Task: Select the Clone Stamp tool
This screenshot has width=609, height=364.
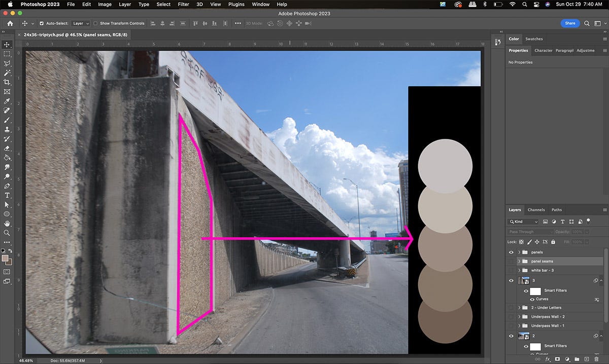Action: point(7,130)
